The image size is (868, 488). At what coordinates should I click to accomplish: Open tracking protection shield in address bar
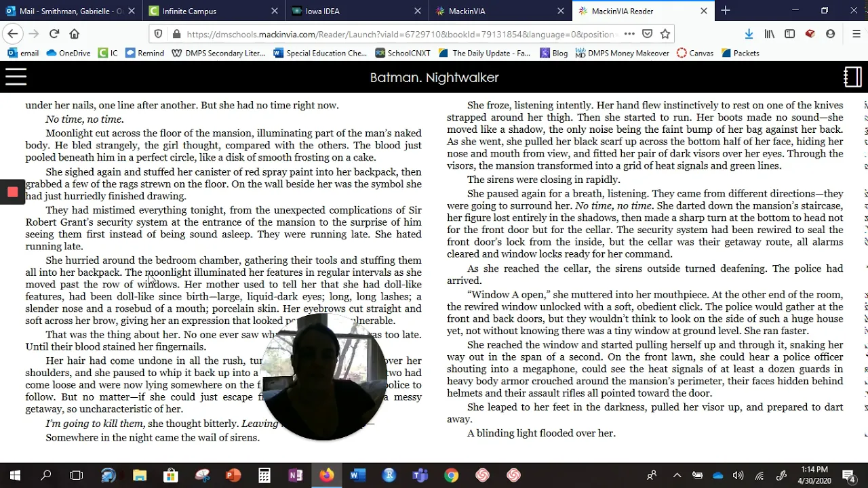pos(159,34)
